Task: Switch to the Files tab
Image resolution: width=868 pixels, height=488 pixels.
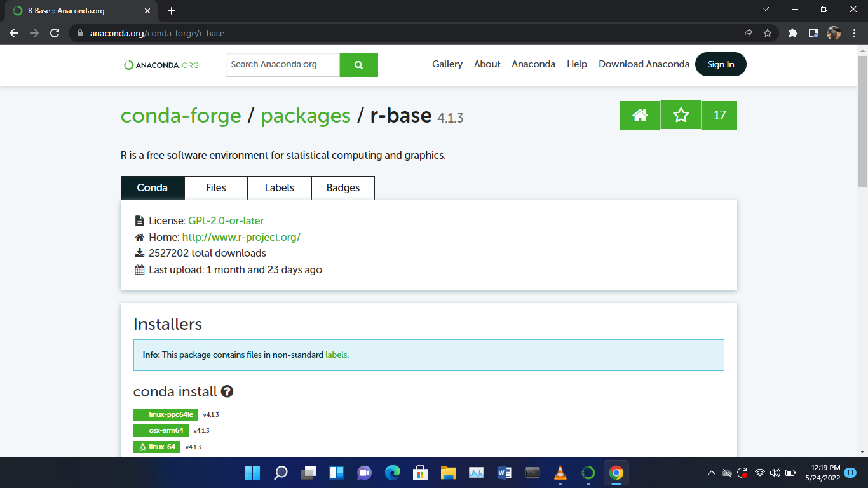Action: [216, 188]
